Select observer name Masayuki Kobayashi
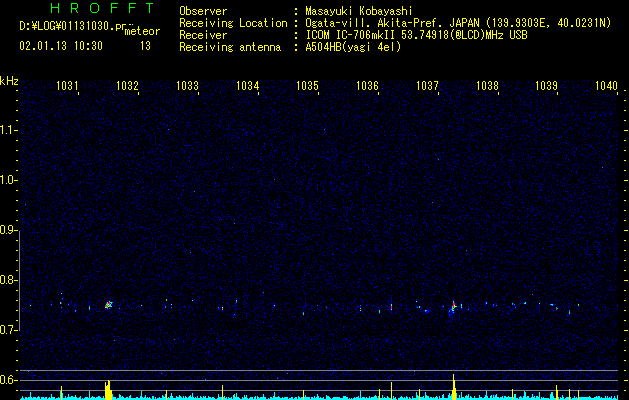The height and width of the screenshot is (400, 629). point(358,11)
